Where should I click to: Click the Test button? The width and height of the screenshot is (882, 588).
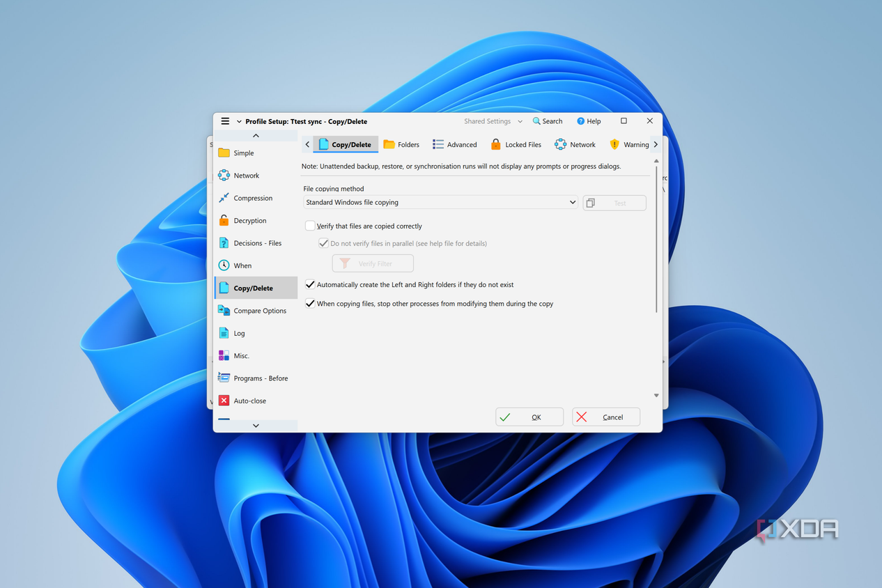614,203
